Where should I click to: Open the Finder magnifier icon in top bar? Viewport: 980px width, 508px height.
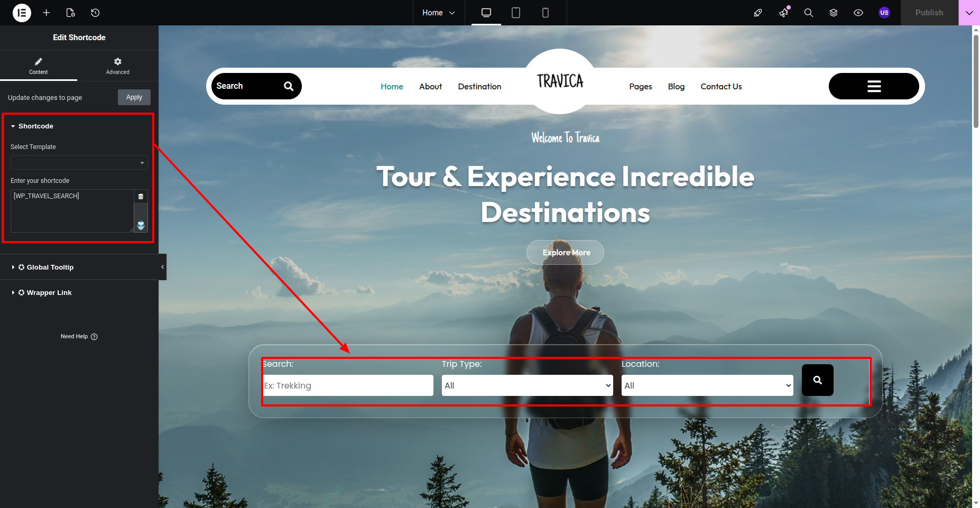click(808, 13)
